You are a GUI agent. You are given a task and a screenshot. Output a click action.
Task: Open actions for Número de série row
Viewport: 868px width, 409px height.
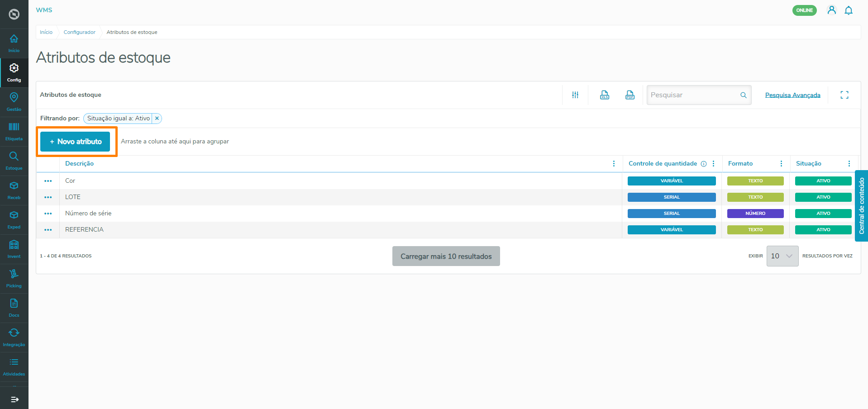click(48, 214)
